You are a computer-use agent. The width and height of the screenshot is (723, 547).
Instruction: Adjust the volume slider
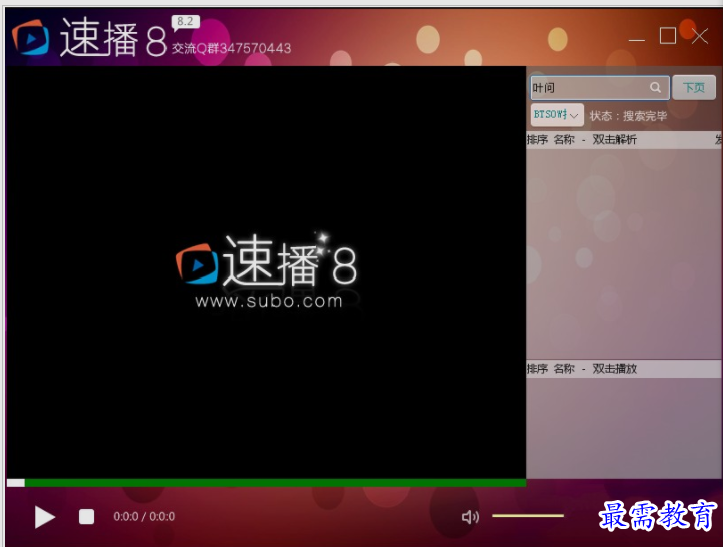(528, 516)
